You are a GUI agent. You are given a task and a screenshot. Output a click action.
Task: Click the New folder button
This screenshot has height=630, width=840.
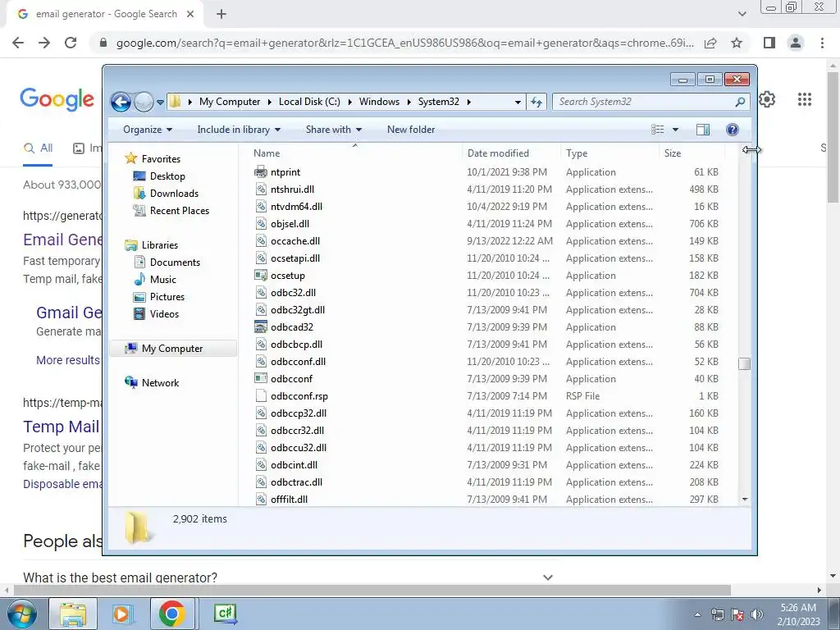(411, 130)
